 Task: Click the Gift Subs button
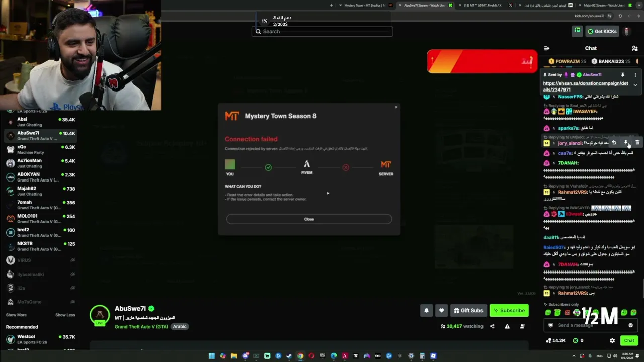click(x=468, y=310)
